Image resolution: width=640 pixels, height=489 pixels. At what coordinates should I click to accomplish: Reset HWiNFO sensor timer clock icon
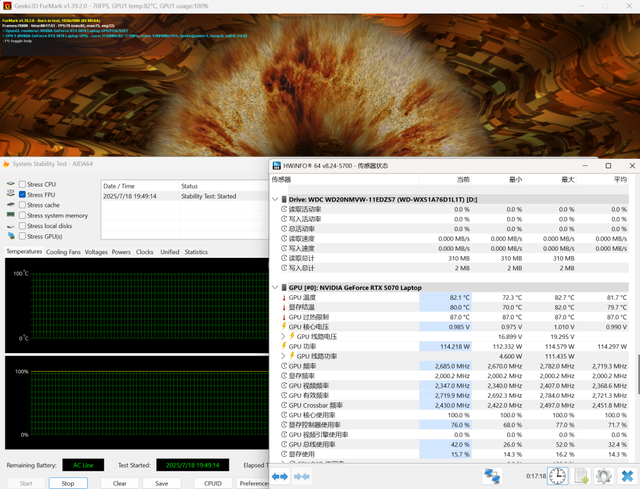coord(558,476)
